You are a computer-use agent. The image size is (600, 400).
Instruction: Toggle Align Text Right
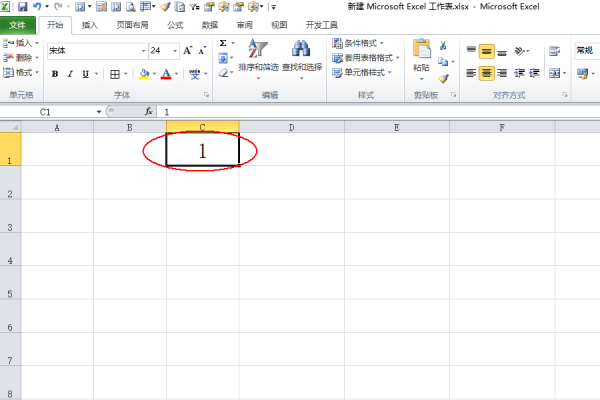(502, 73)
